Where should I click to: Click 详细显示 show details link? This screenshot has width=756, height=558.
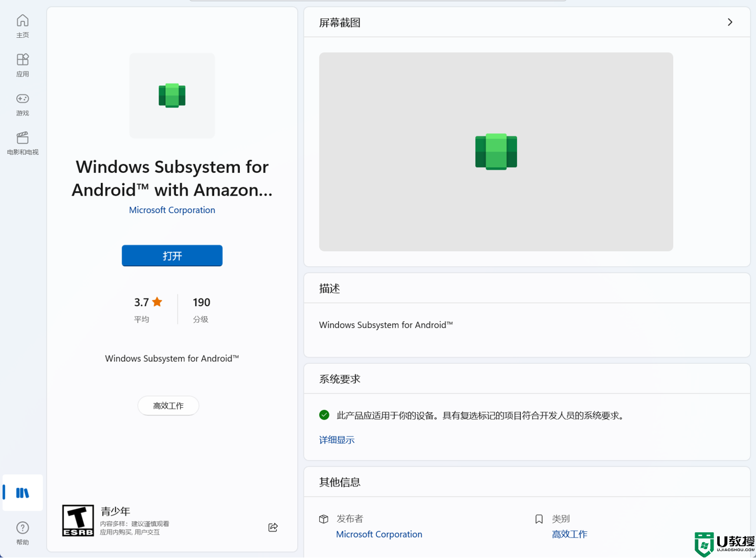(337, 440)
